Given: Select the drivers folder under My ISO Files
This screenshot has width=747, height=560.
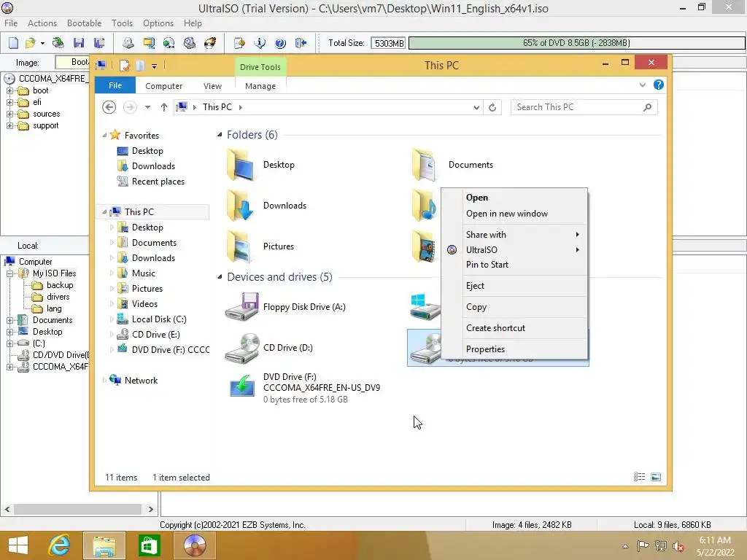Looking at the screenshot, I should pyautogui.click(x=58, y=297).
